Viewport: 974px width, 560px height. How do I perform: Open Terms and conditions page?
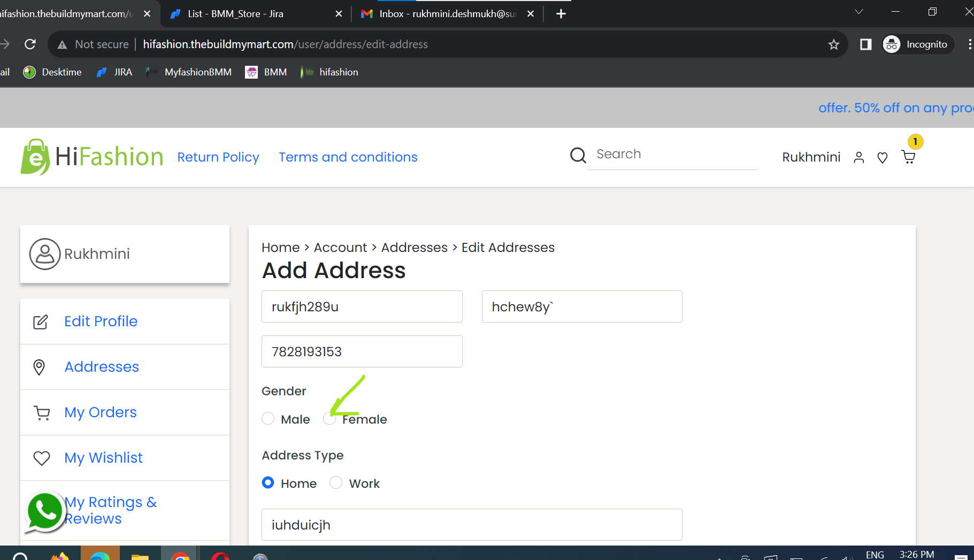click(x=348, y=157)
